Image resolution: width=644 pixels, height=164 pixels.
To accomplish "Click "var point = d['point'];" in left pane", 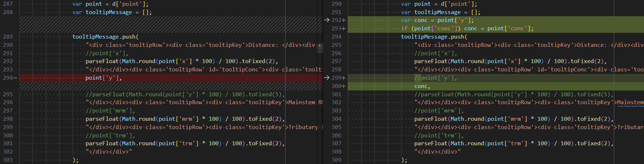I will pos(110,4).
